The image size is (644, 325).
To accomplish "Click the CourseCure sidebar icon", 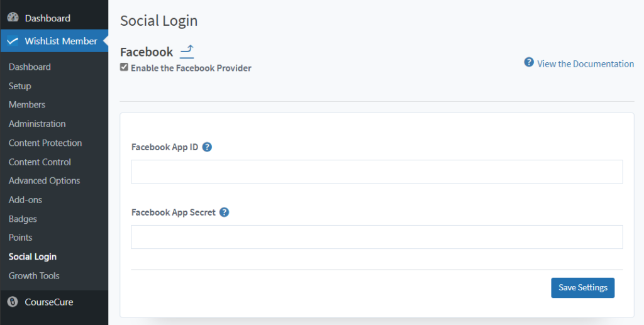I will 13,302.
